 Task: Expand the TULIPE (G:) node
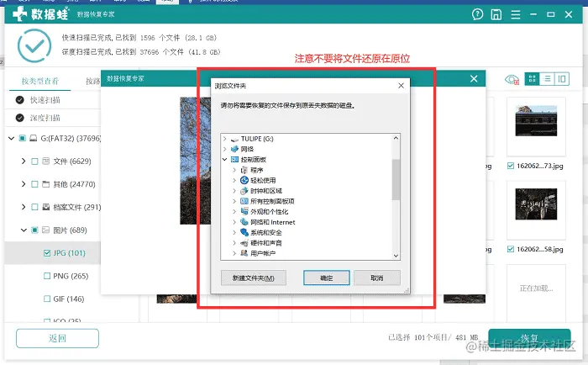[224, 139]
